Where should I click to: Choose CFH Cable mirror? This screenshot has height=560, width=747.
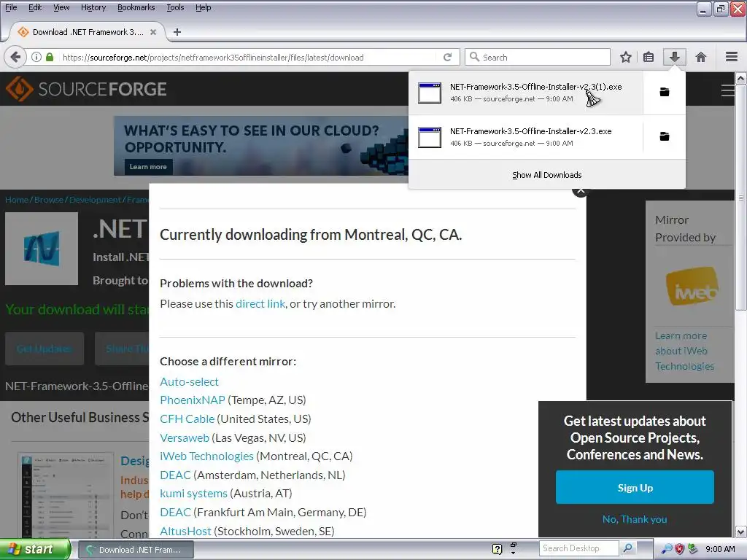(187, 419)
